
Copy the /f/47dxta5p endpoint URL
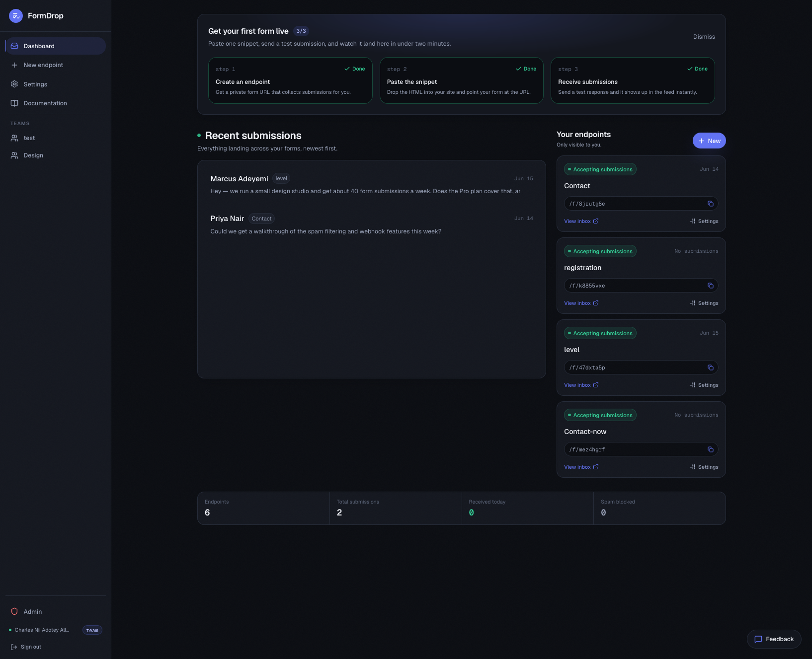(711, 368)
